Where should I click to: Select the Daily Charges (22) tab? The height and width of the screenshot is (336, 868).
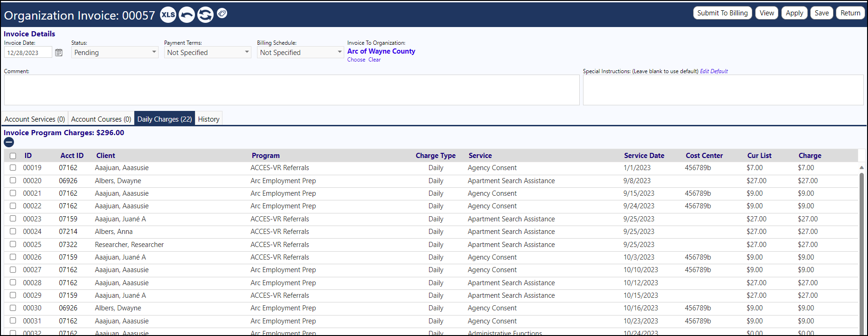pos(165,119)
